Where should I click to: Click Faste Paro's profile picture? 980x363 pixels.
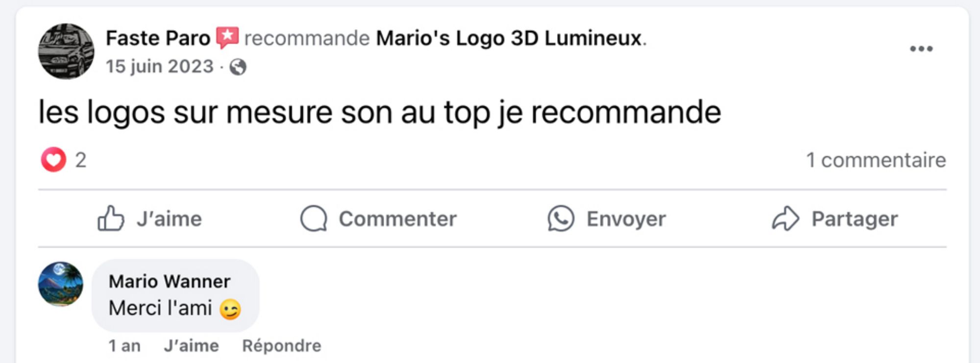66,51
